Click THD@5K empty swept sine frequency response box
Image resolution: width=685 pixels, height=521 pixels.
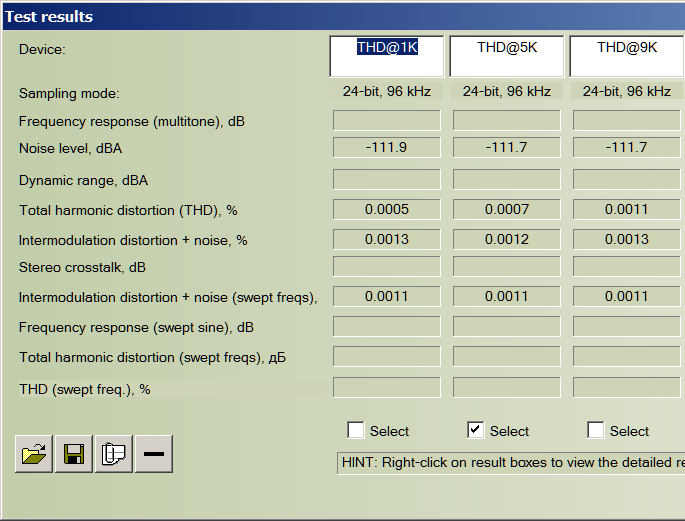click(x=507, y=326)
